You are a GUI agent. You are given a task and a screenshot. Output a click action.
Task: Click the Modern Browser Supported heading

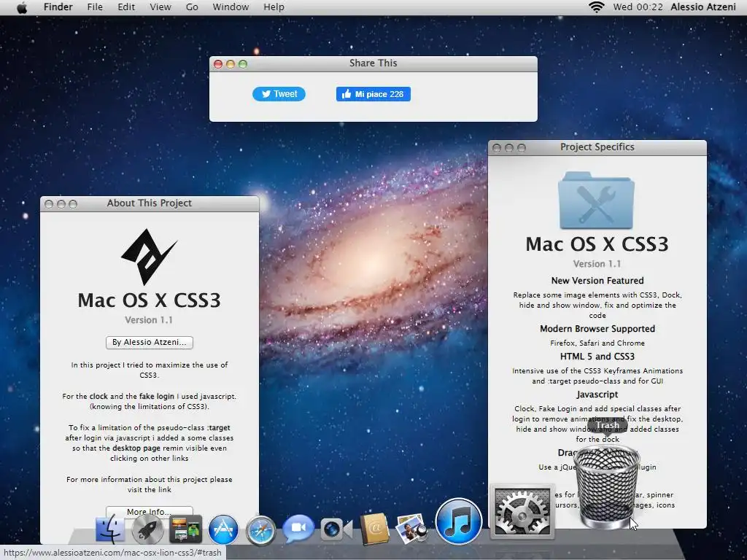point(597,329)
